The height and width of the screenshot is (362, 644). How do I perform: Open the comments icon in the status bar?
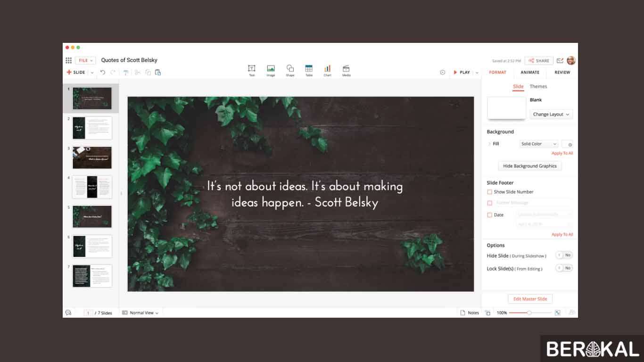click(x=68, y=313)
